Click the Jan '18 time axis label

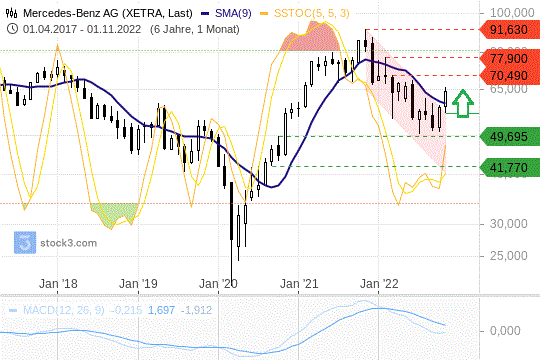point(58,284)
